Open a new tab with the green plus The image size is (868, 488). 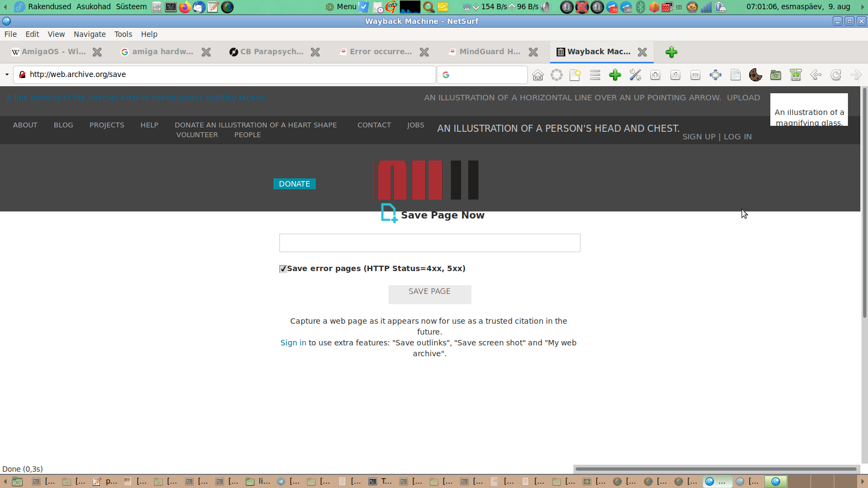[672, 52]
